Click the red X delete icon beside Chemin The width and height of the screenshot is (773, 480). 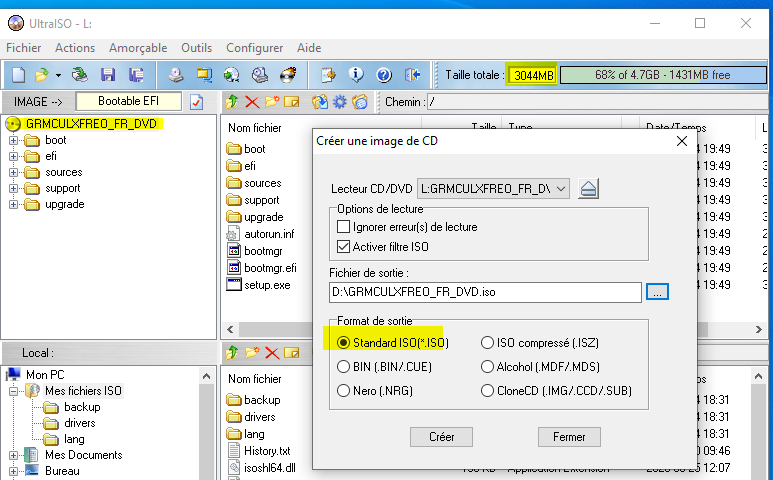[252, 102]
